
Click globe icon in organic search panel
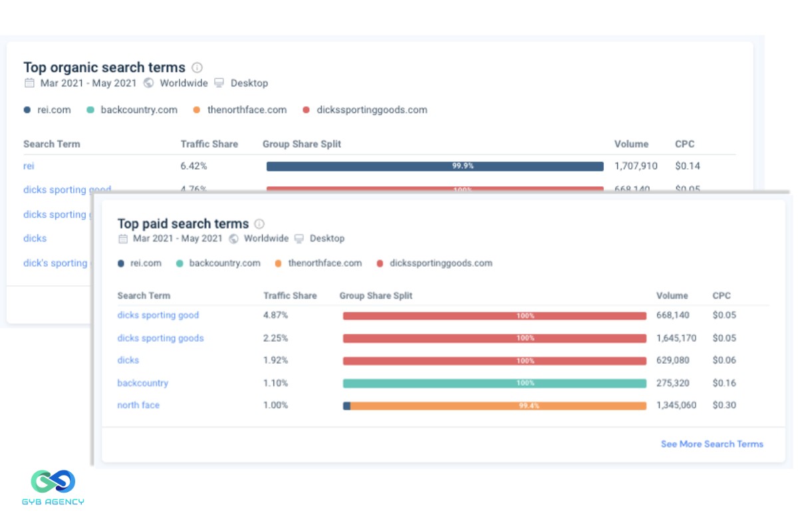tap(149, 83)
